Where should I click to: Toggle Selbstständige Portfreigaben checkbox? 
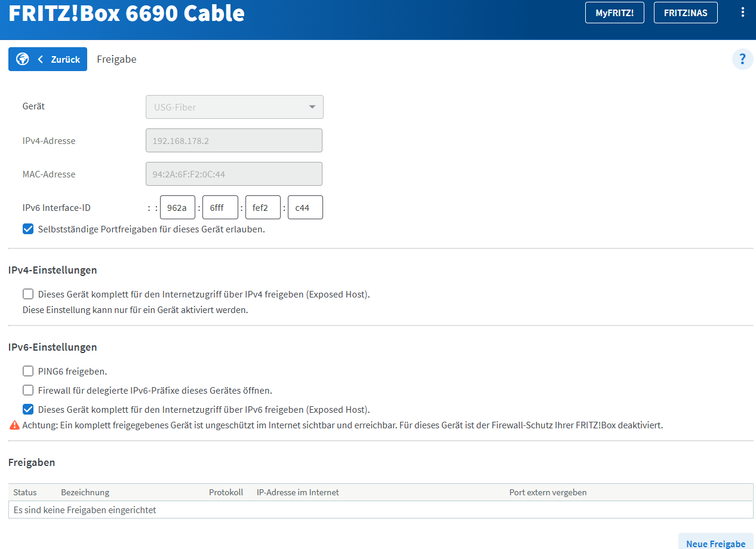click(x=28, y=229)
